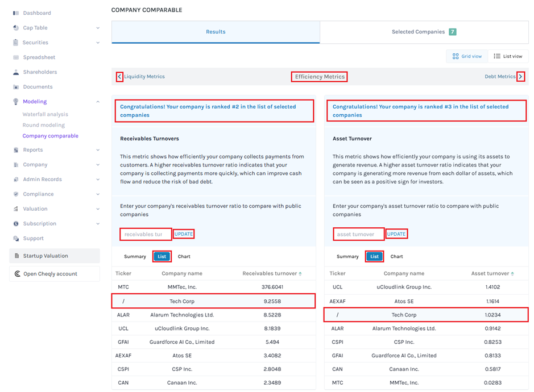Click UPDATE next to receivables turnover field
This screenshot has width=534, height=392.
point(184,234)
